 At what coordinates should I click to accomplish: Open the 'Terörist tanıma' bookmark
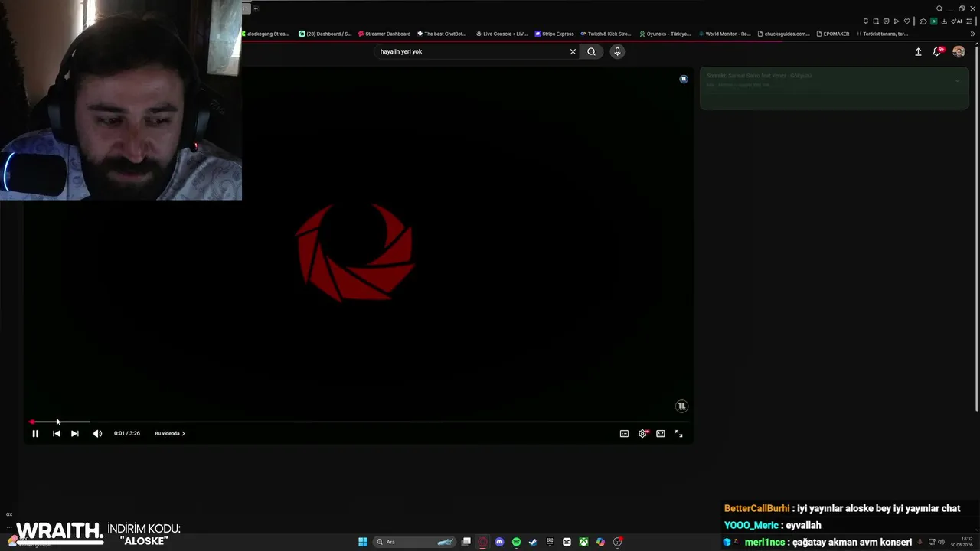point(882,34)
